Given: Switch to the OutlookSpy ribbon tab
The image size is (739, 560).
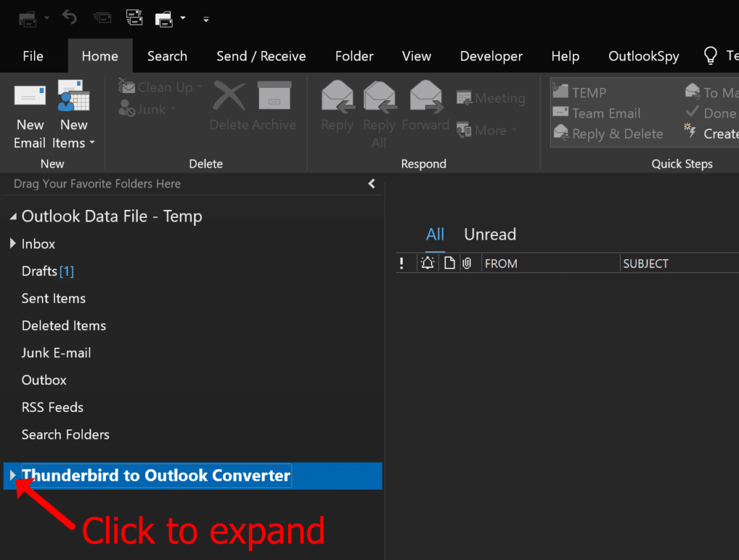Looking at the screenshot, I should (643, 56).
